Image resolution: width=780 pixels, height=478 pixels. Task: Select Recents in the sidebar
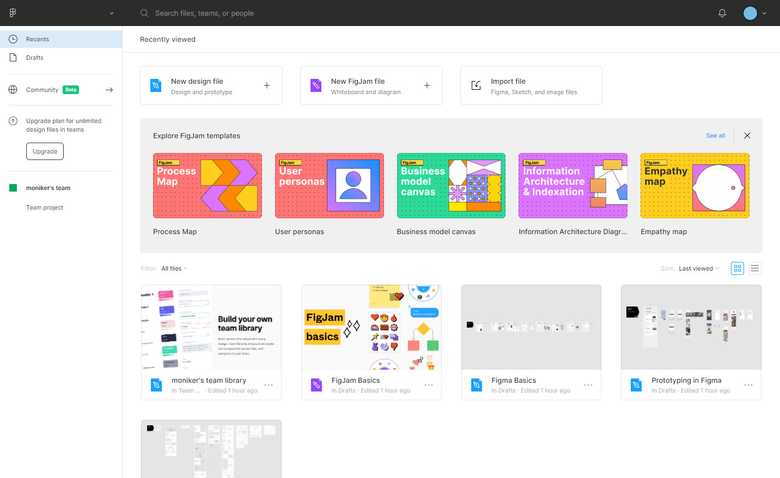[x=37, y=39]
